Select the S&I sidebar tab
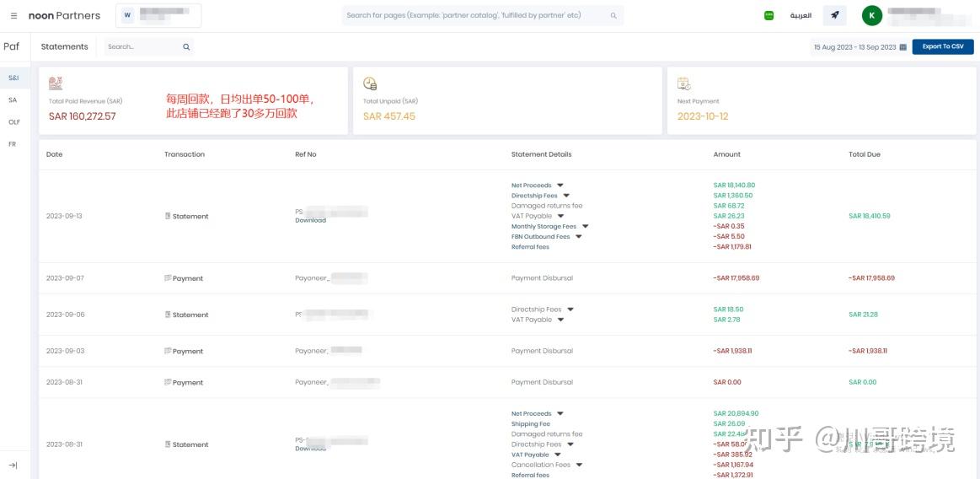Image resolution: width=980 pixels, height=479 pixels. tap(13, 78)
